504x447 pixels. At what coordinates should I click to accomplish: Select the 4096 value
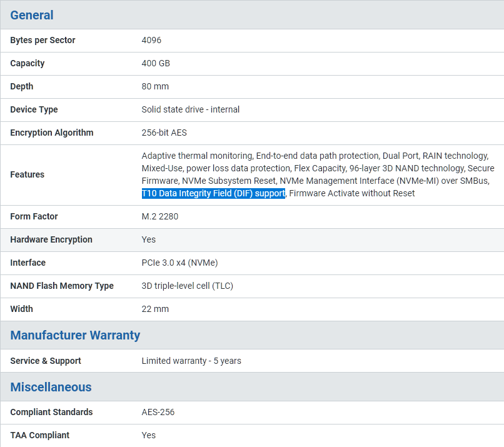pos(149,40)
